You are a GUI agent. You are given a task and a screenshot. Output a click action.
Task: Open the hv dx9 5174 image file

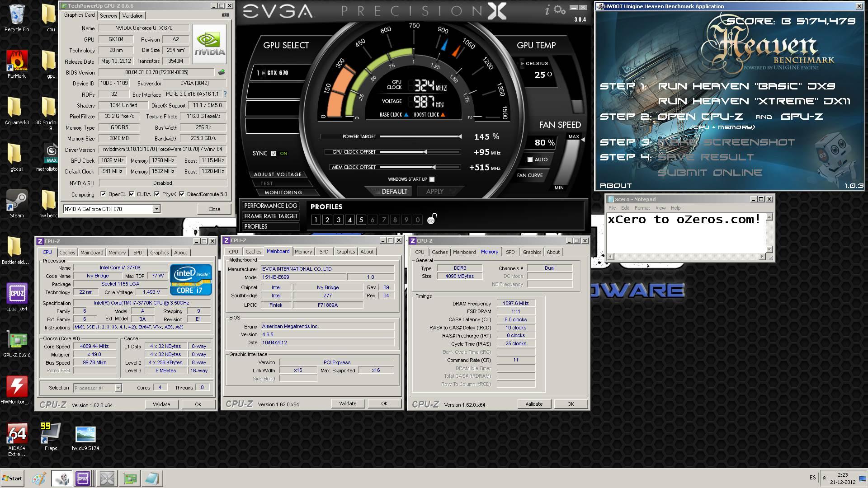(85, 437)
